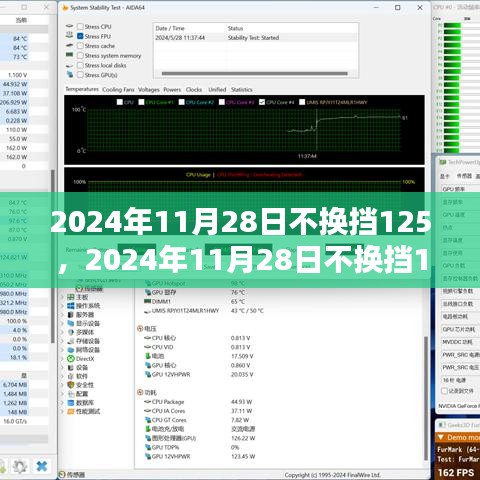Expand the 显示设备 tree node
Screen dimensions: 480x480
pyautogui.click(x=62, y=323)
